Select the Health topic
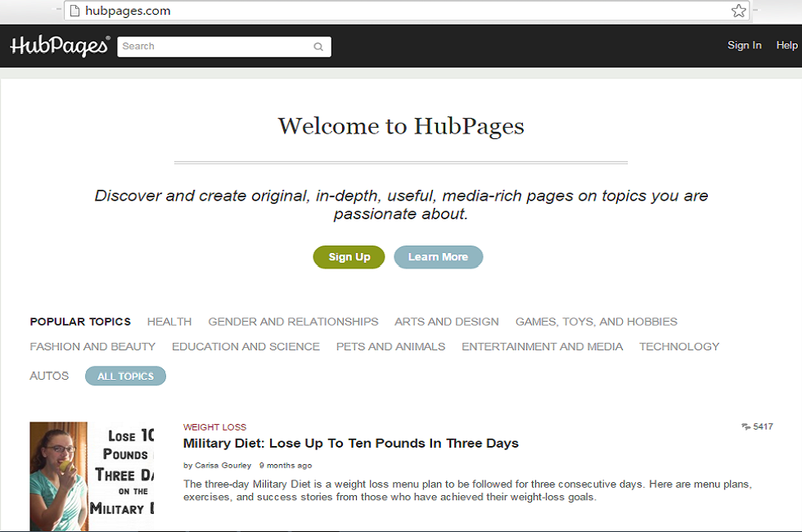This screenshot has height=532, width=802. coord(169,322)
